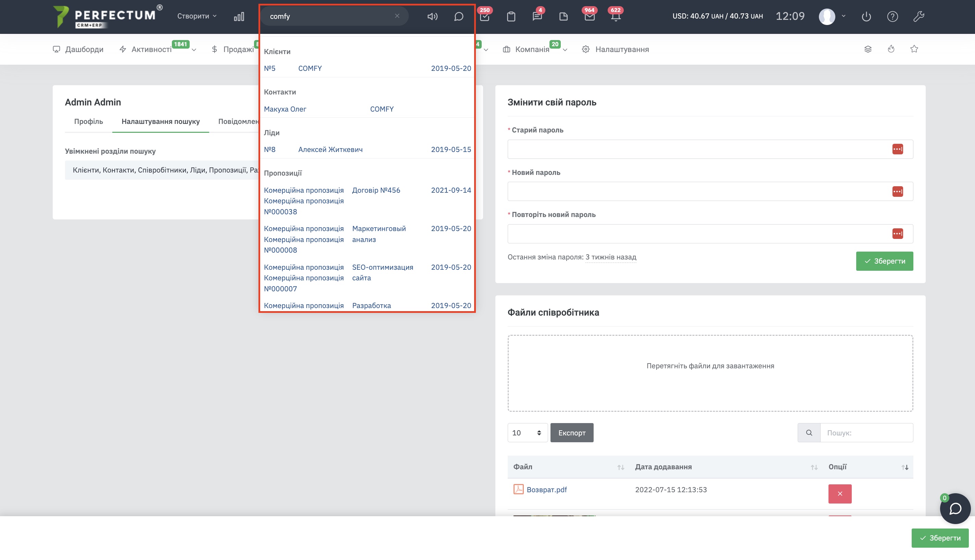The image size is (975, 560).
Task: Open the rows-per-page 10 selector
Action: [527, 433]
